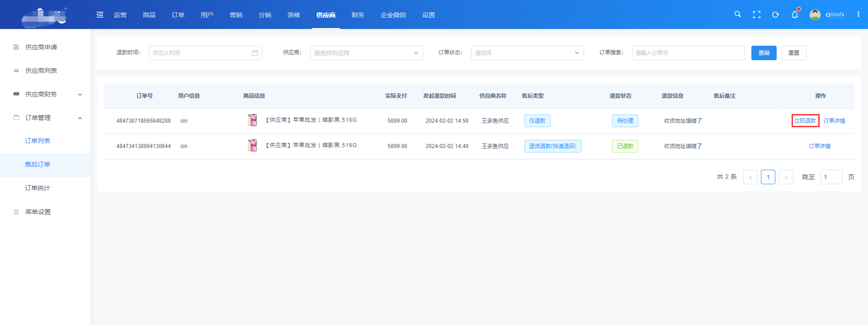Open 订单详情 for order 484734138994130944
Viewport: 868px width, 325px height.
(820, 146)
